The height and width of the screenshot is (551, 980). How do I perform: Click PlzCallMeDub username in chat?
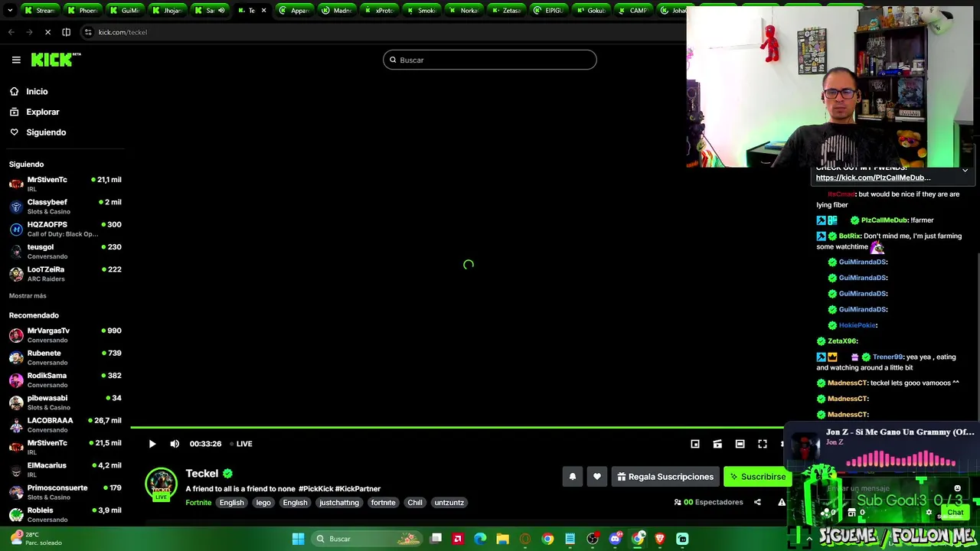coord(886,220)
